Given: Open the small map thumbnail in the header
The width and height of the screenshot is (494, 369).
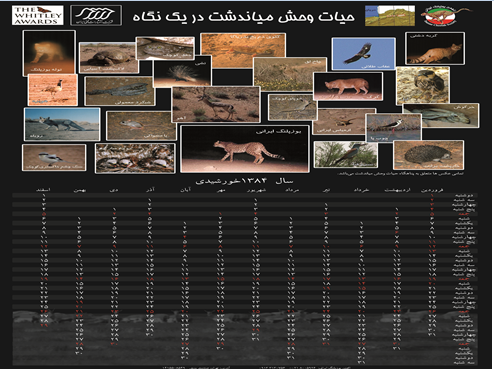Looking at the screenshot, I should click(390, 15).
